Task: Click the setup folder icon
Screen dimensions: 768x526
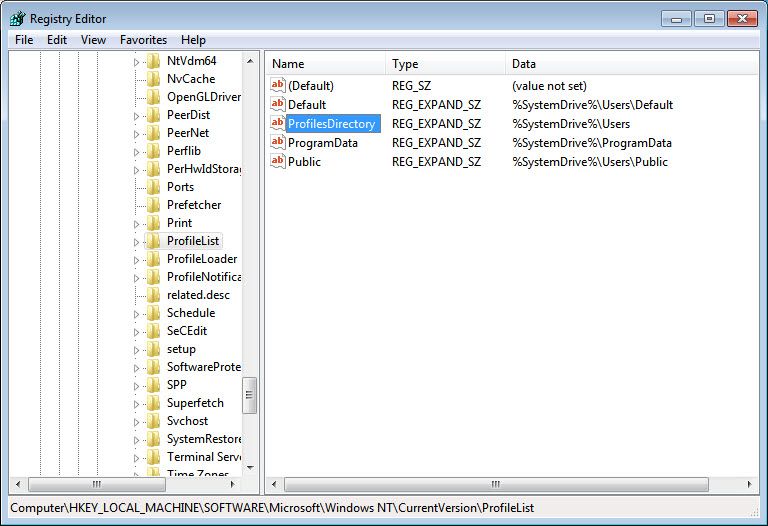Action: point(153,349)
